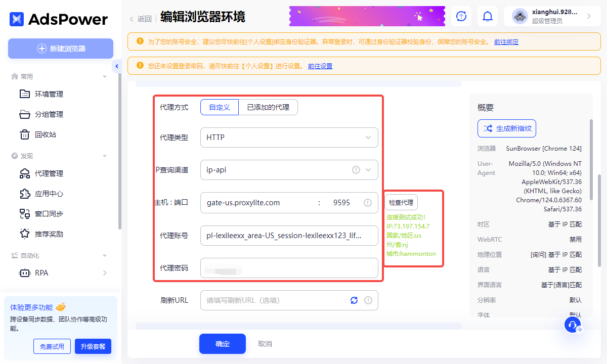Click the refresh icon in 刷新URL field
This screenshot has height=364, width=607.
click(354, 300)
